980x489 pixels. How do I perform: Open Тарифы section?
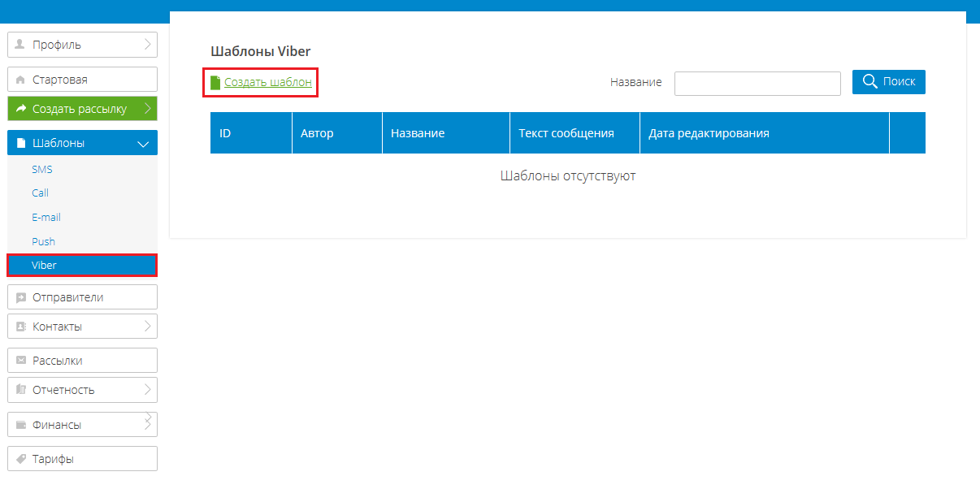(x=82, y=459)
